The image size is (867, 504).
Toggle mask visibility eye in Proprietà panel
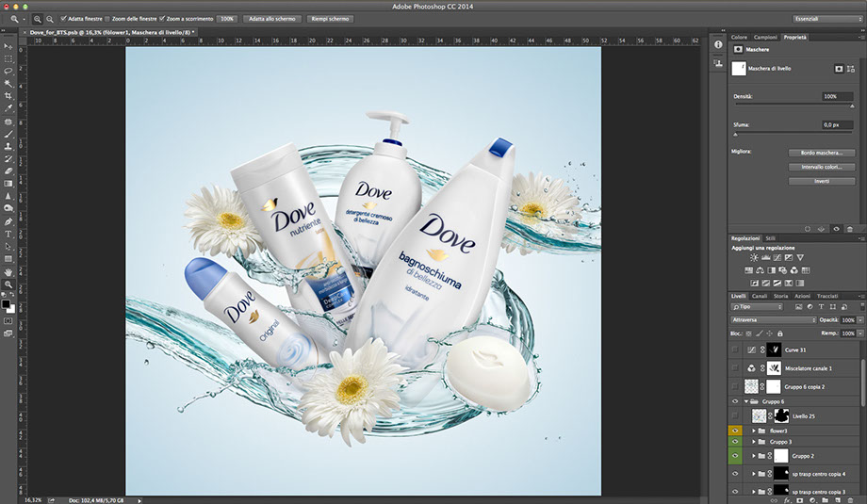(x=836, y=229)
